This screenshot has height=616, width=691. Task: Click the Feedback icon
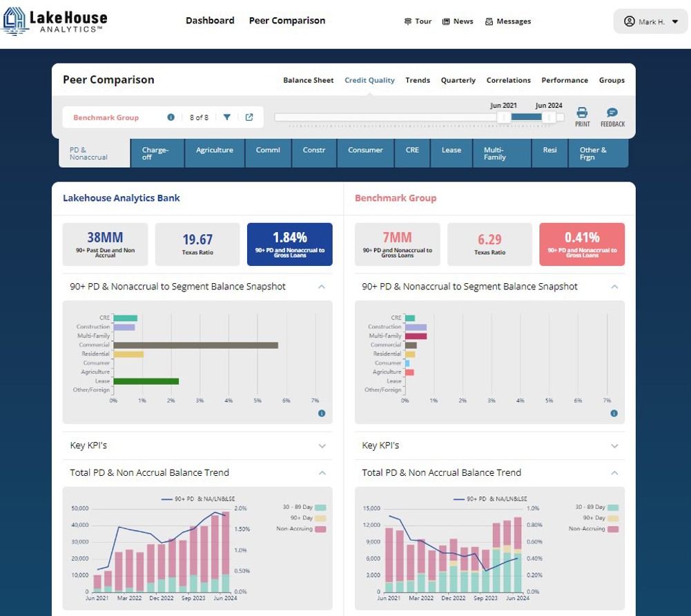[x=612, y=117]
